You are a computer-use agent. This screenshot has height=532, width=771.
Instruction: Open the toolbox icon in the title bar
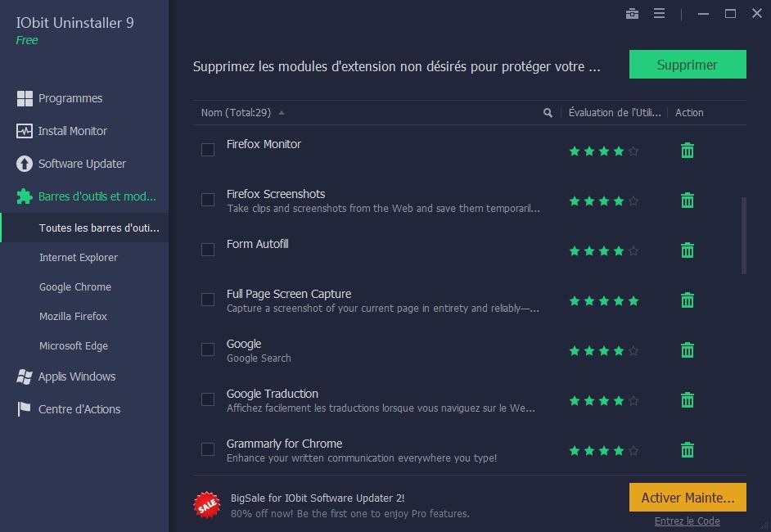click(x=632, y=13)
